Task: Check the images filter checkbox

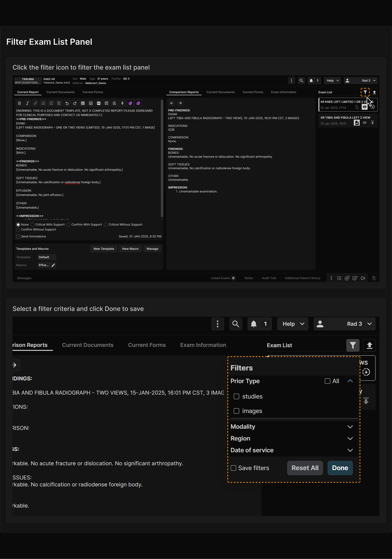Action: pyautogui.click(x=236, y=411)
